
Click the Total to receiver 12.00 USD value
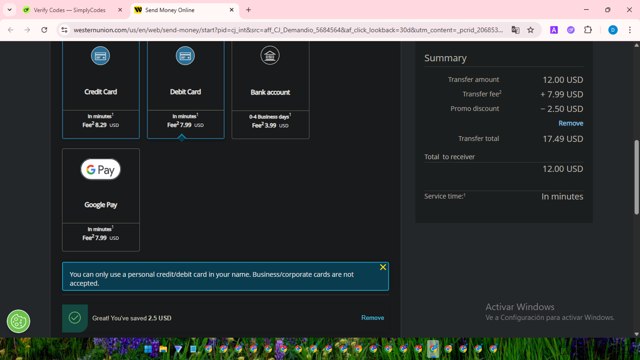pos(563,169)
